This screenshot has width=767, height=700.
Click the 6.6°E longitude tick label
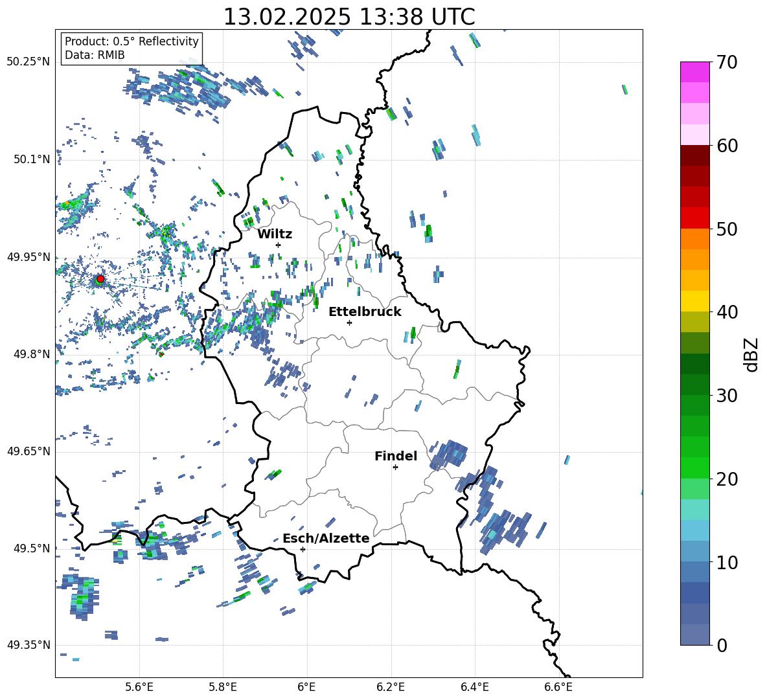(x=558, y=687)
